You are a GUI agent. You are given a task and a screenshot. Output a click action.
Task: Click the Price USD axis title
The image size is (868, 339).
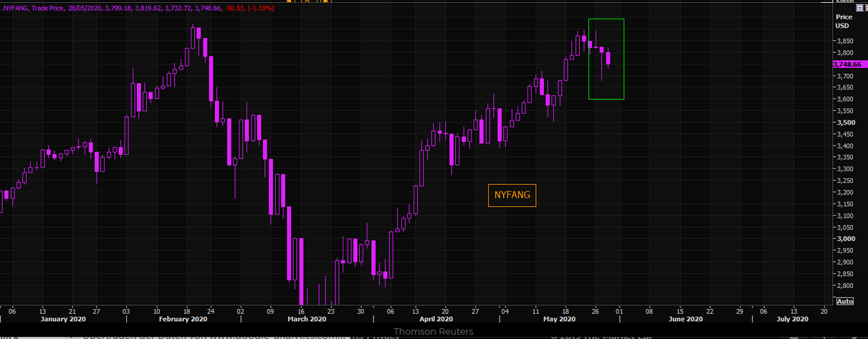(x=844, y=21)
